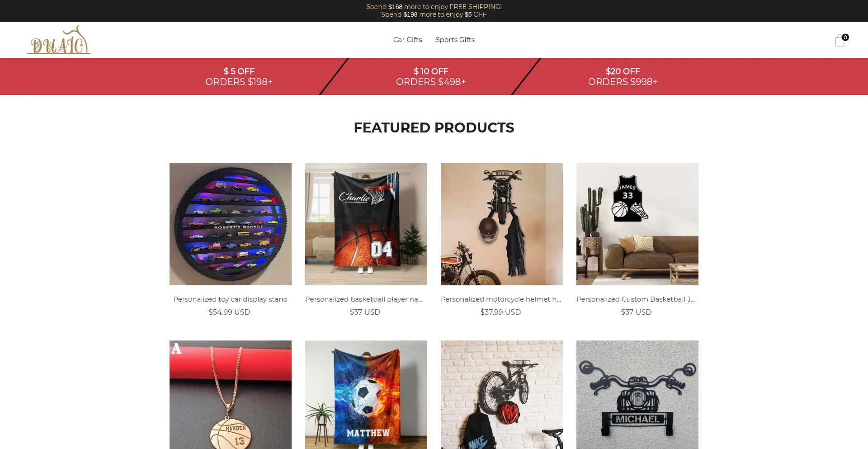Open the bicycle helmet wall rack image

pyautogui.click(x=502, y=395)
